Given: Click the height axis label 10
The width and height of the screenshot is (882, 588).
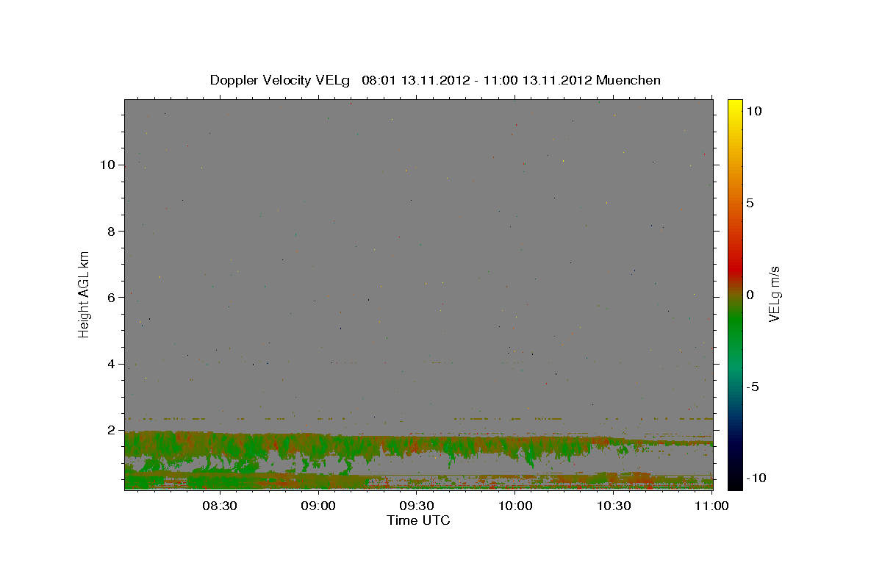Looking at the screenshot, I should pos(108,165).
